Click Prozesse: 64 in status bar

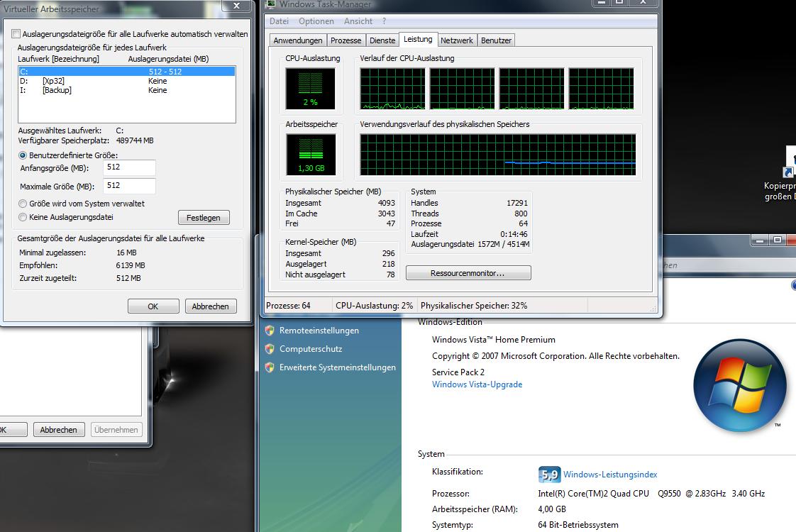click(x=288, y=306)
